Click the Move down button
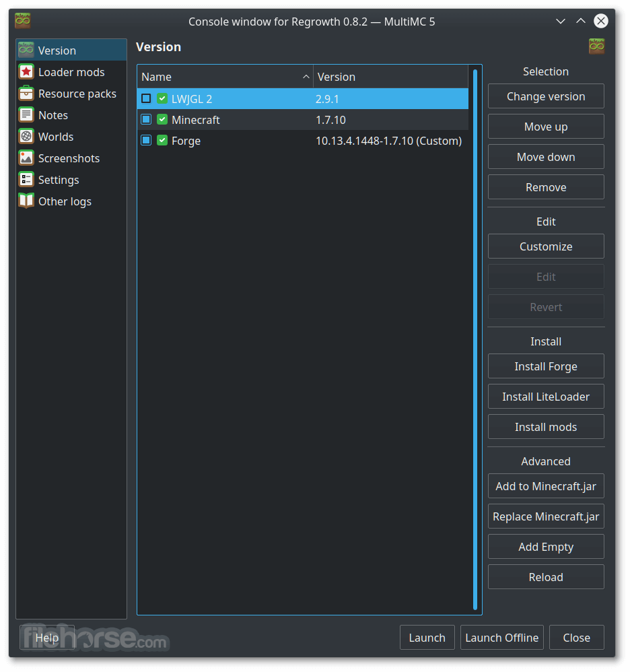Screen dimensions: 630x672 click(x=546, y=157)
